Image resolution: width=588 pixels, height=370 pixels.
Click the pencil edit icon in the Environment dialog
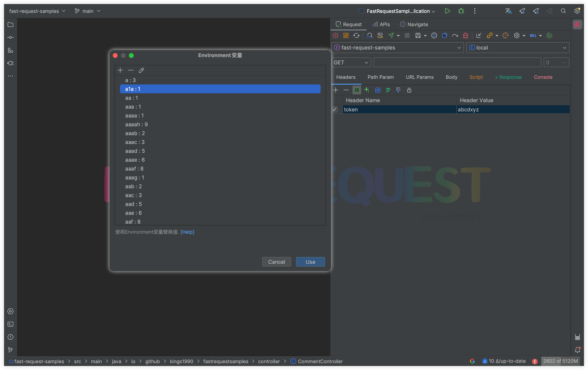click(x=141, y=71)
